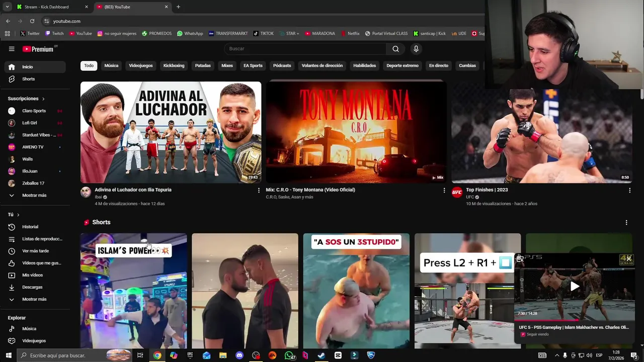Viewport: 644px width, 362px height.
Task: Open Ver más tarde
Action: [35, 251]
